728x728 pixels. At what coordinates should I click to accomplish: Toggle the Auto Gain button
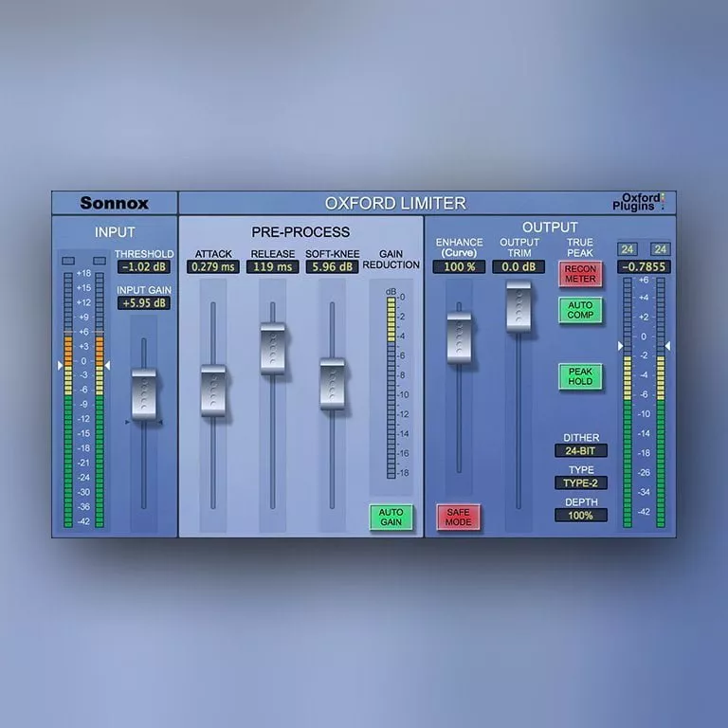391,518
